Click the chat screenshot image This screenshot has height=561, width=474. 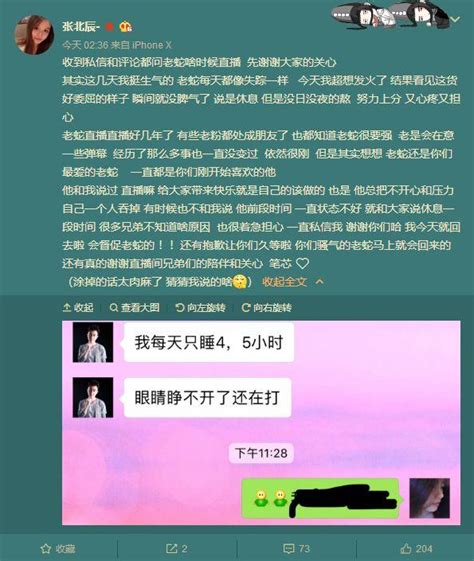(x=261, y=423)
